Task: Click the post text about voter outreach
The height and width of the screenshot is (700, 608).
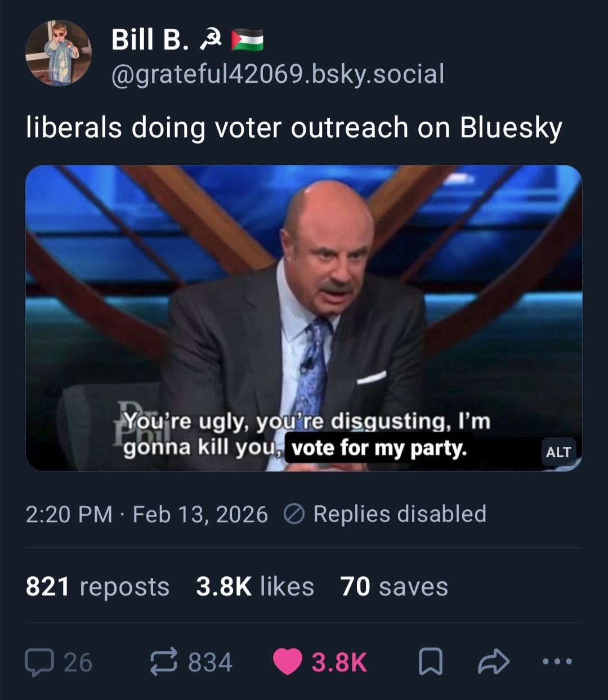Action: coord(294,128)
